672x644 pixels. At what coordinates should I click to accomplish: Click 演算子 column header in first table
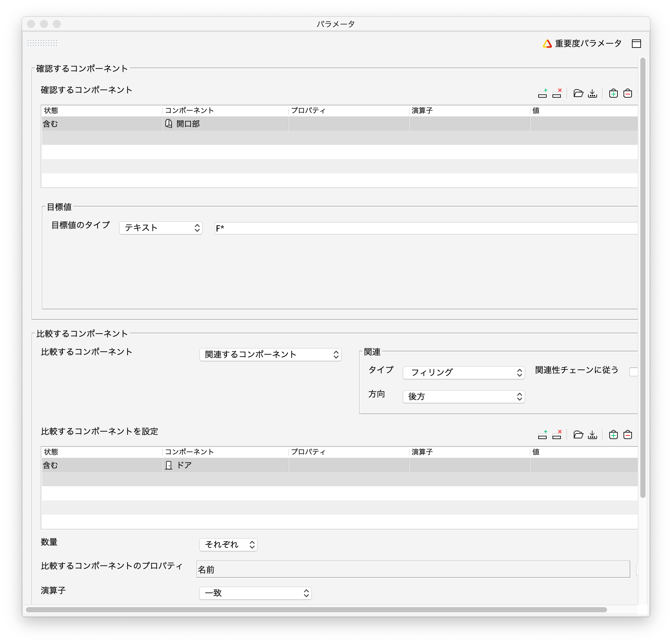(470, 111)
